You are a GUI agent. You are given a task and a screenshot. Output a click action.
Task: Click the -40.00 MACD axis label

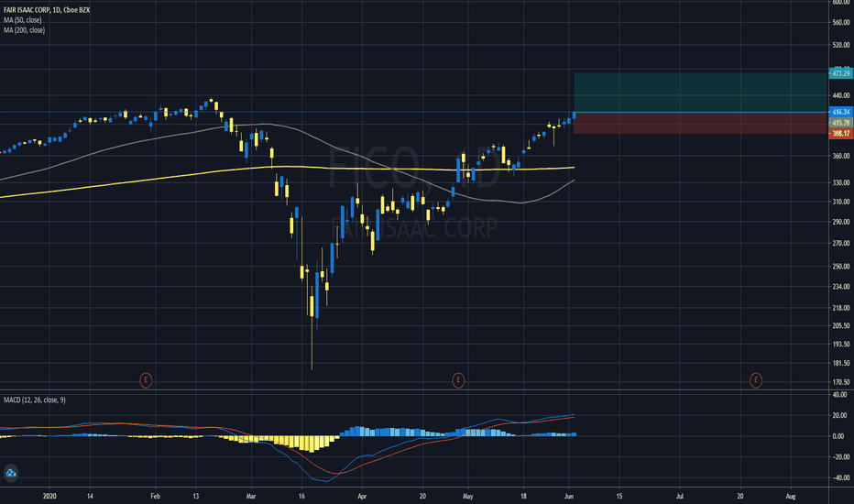point(841,477)
